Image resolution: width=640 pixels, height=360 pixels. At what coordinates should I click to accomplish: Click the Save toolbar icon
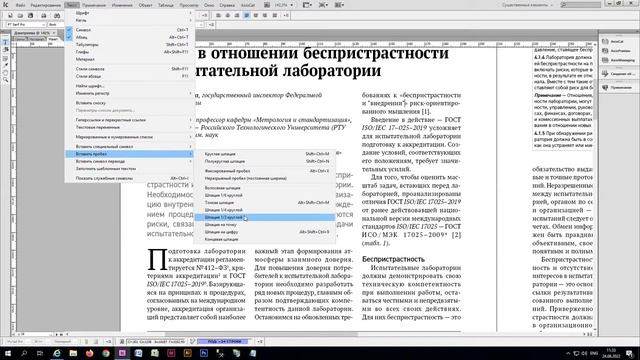click(x=30, y=16)
